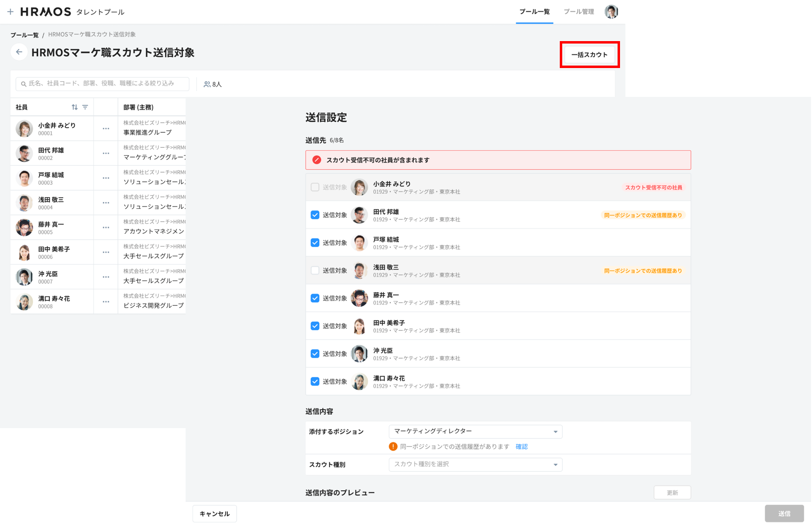Click the back arrow beside the pool title
Image resolution: width=812 pixels, height=525 pixels.
[x=19, y=52]
